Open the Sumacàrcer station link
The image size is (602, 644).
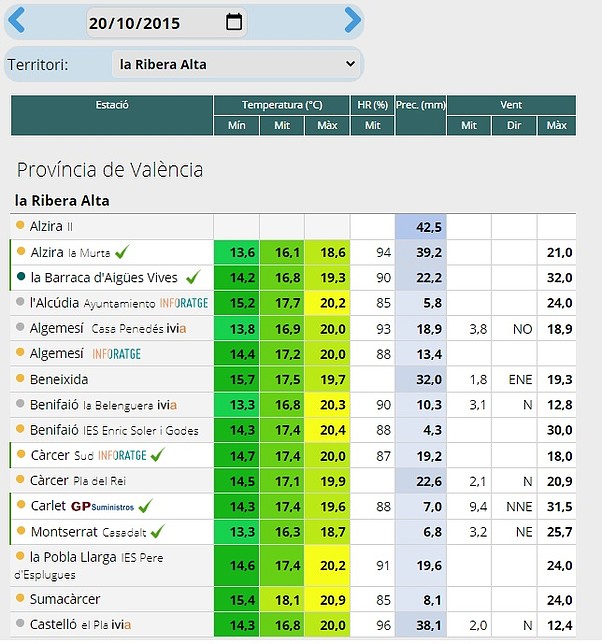[x=64, y=599]
